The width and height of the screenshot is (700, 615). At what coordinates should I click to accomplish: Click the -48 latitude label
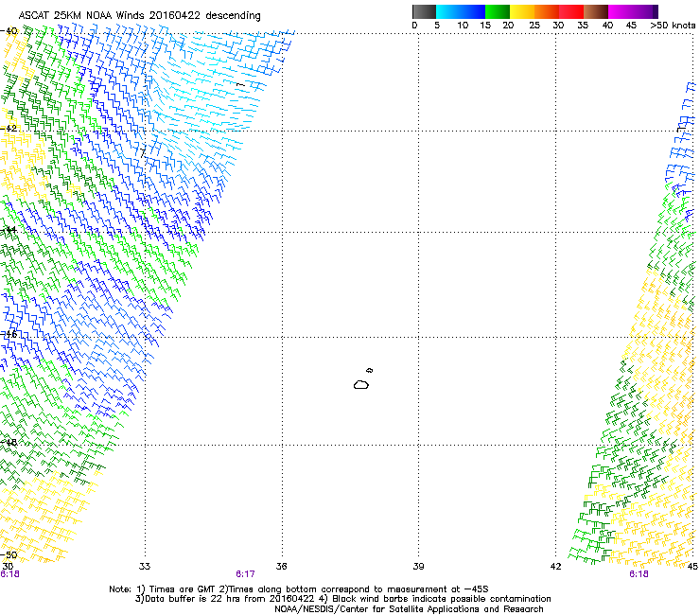pos(9,442)
